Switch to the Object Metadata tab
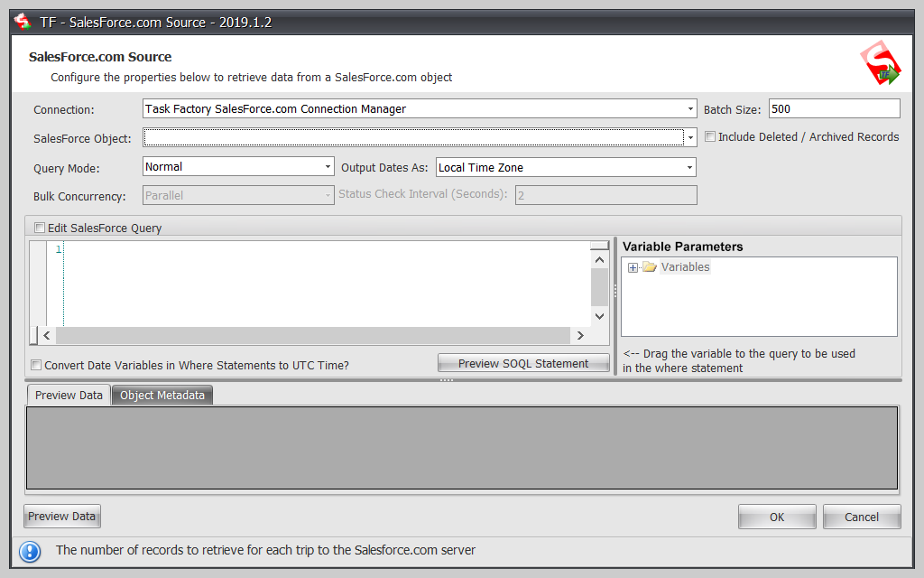The image size is (924, 578). (162, 395)
